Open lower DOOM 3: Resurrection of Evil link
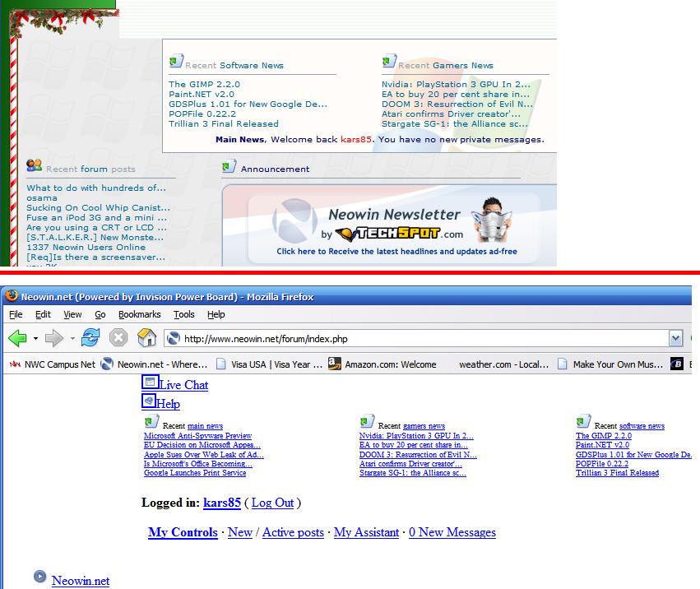 pos(418,454)
